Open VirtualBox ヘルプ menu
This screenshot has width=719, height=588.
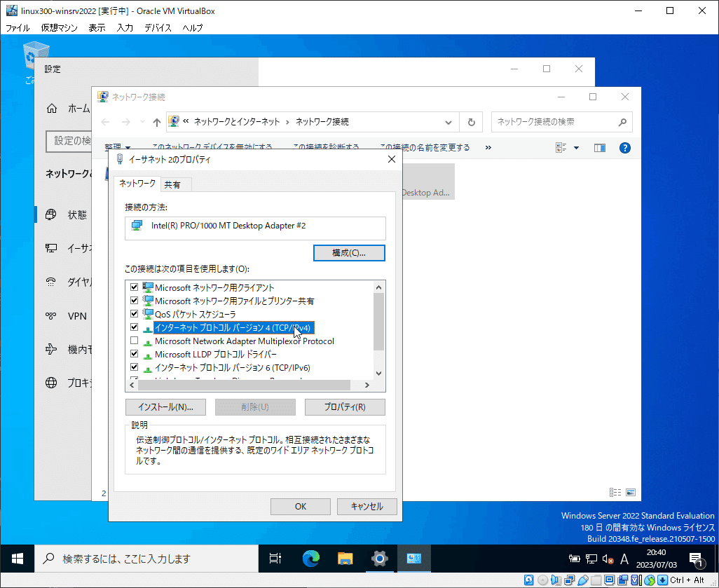193,28
